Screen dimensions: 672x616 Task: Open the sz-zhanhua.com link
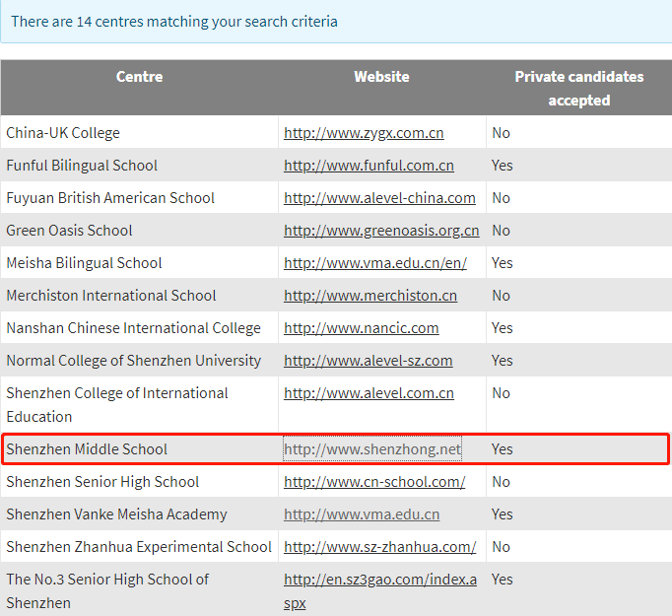379,547
